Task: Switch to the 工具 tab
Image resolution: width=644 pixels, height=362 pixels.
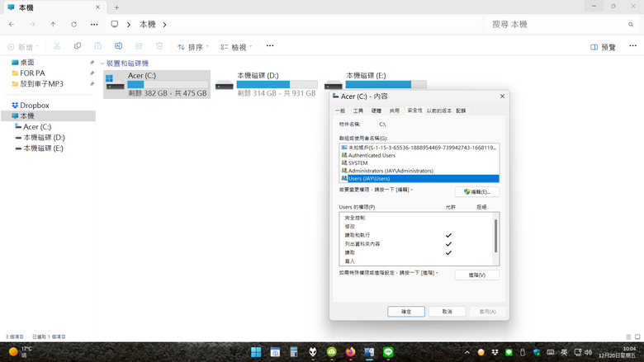Action: (358, 110)
